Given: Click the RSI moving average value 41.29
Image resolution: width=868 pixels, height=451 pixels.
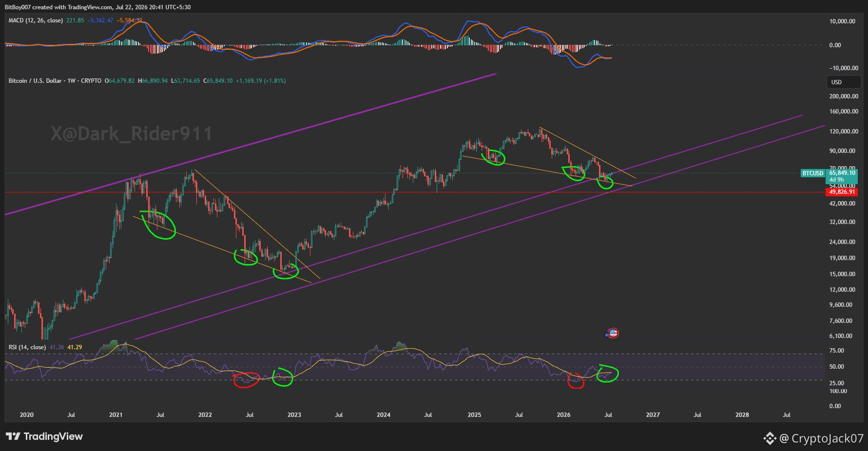Looking at the screenshot, I should pyautogui.click(x=75, y=347).
